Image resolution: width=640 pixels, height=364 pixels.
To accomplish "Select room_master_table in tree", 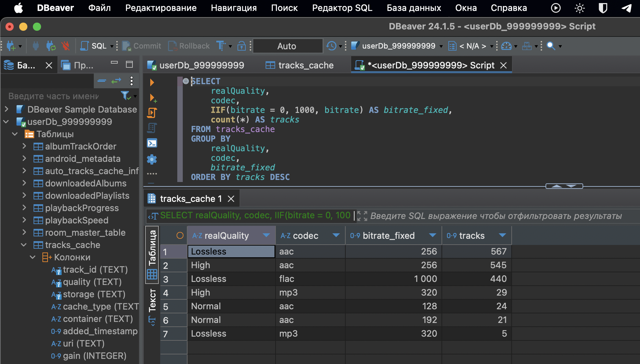I will (x=85, y=233).
